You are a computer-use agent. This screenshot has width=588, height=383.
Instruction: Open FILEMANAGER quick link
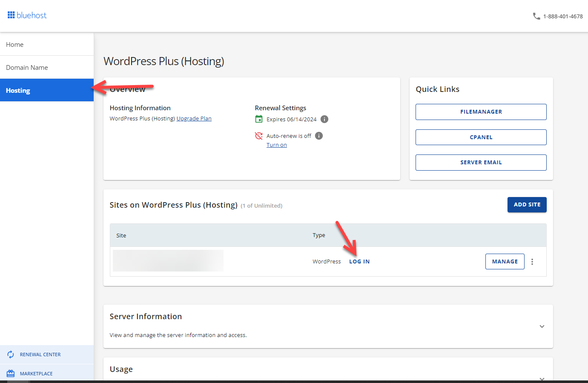coord(481,112)
